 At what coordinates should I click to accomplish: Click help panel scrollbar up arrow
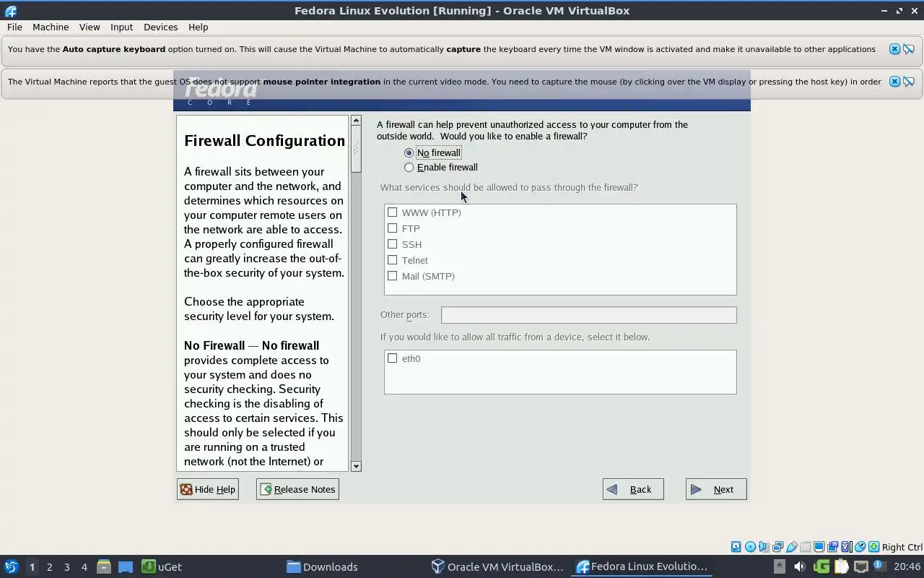tap(356, 121)
